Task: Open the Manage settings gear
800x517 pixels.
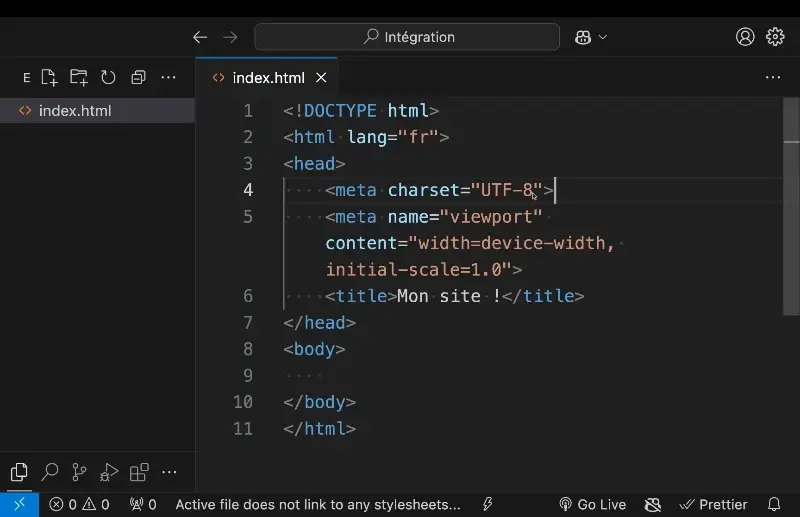Action: coord(775,37)
